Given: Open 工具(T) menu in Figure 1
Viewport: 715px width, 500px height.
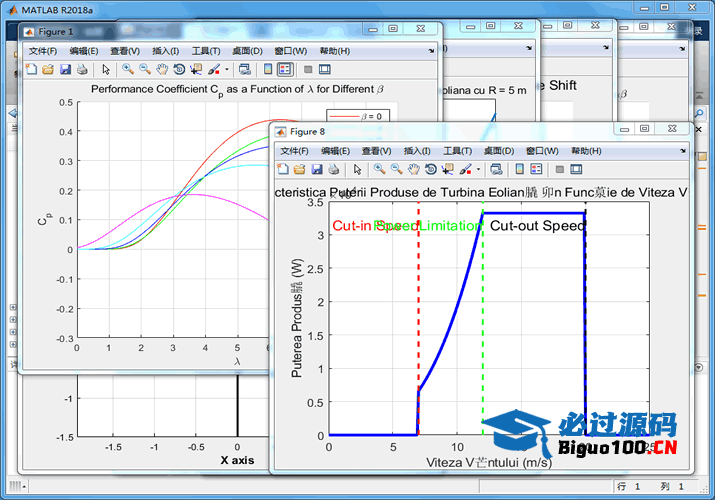Looking at the screenshot, I should tap(206, 51).
